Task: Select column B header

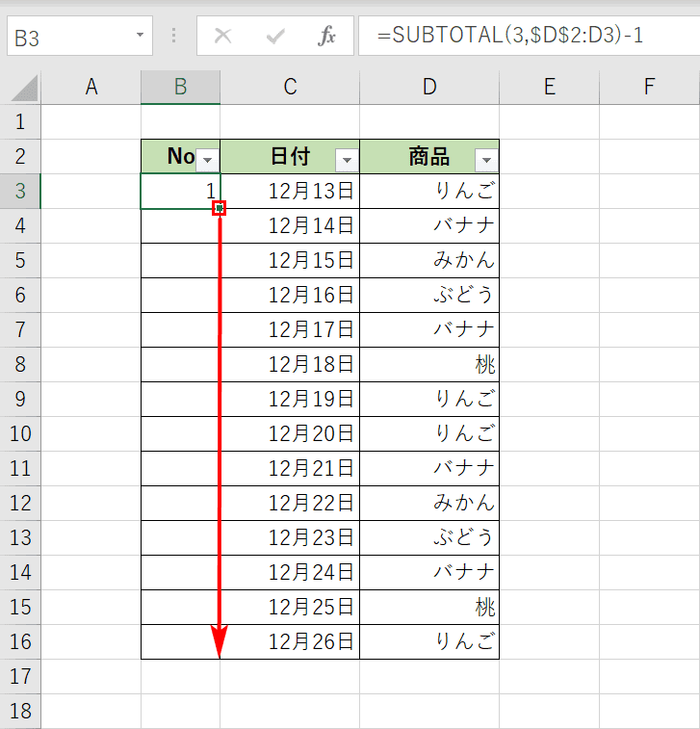Action: pyautogui.click(x=180, y=87)
